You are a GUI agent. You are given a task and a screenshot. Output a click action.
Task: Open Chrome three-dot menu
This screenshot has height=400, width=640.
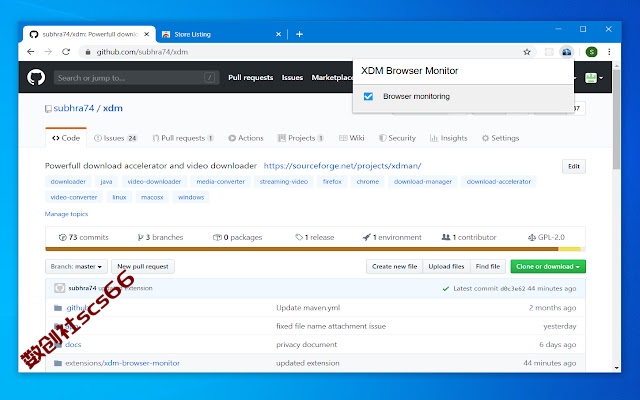(609, 52)
